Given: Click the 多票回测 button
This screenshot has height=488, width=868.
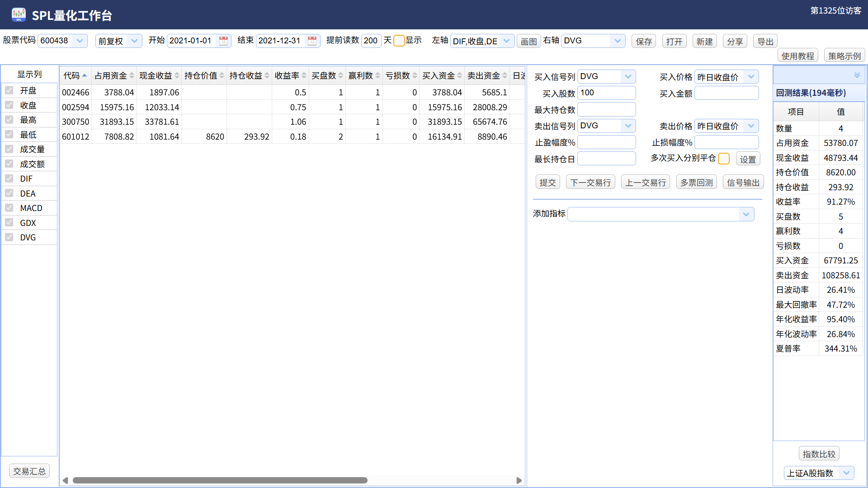Looking at the screenshot, I should (696, 183).
